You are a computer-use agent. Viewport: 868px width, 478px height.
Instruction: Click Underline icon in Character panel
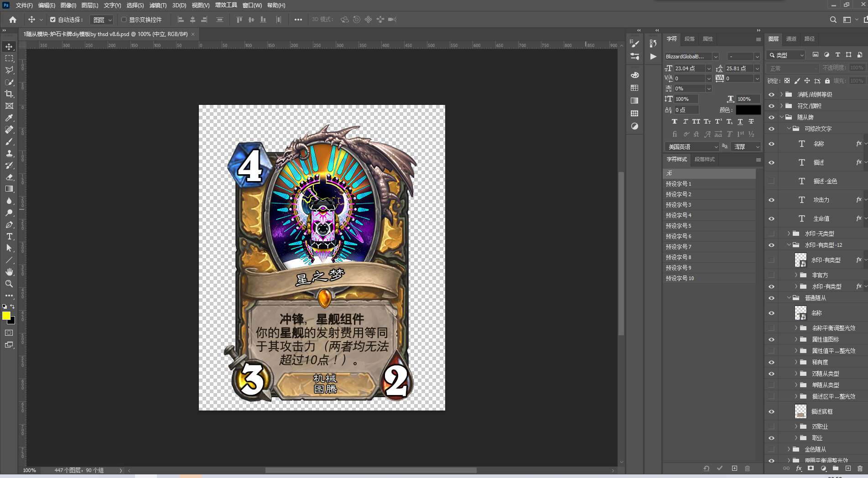740,121
